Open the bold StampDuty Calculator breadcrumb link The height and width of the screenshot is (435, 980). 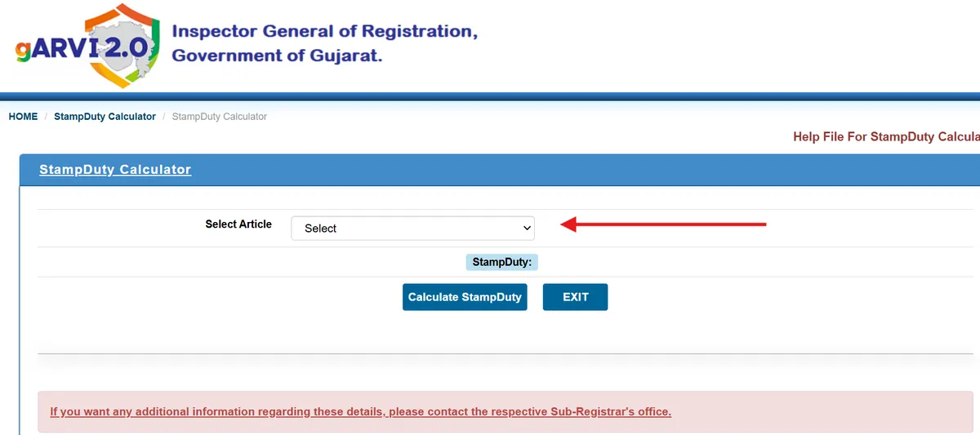pyautogui.click(x=105, y=117)
